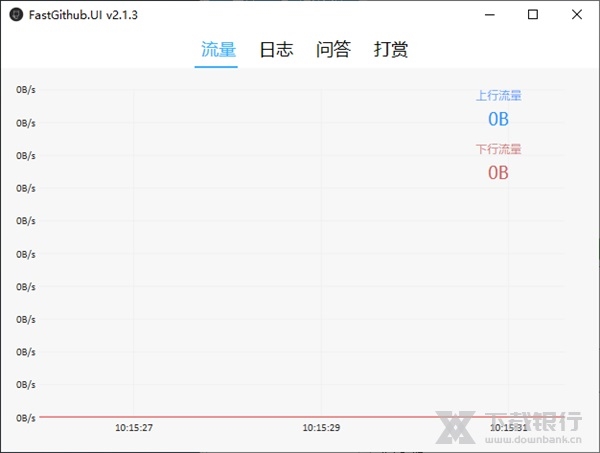Minimize the FastGithub.UI window
This screenshot has width=600, height=453.
click(490, 15)
